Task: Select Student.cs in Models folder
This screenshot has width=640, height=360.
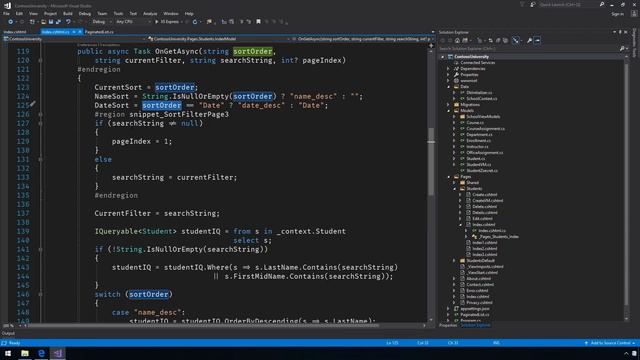Action: 476,158
